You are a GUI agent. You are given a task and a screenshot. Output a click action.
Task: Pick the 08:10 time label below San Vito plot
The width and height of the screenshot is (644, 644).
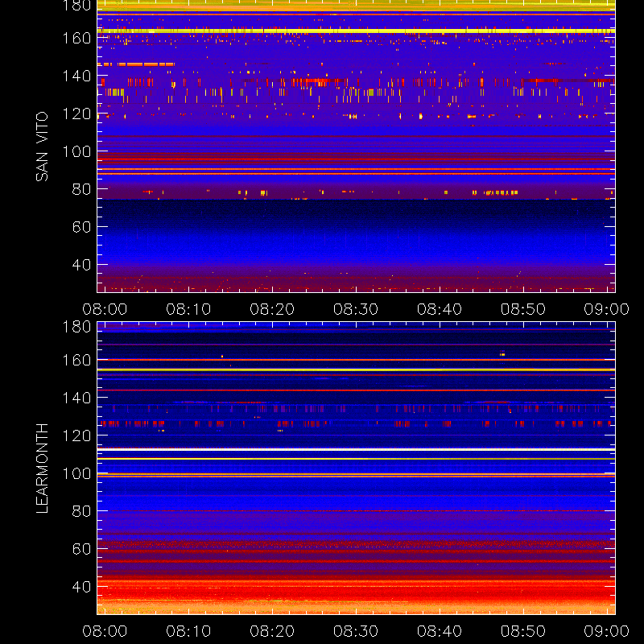tap(188, 309)
